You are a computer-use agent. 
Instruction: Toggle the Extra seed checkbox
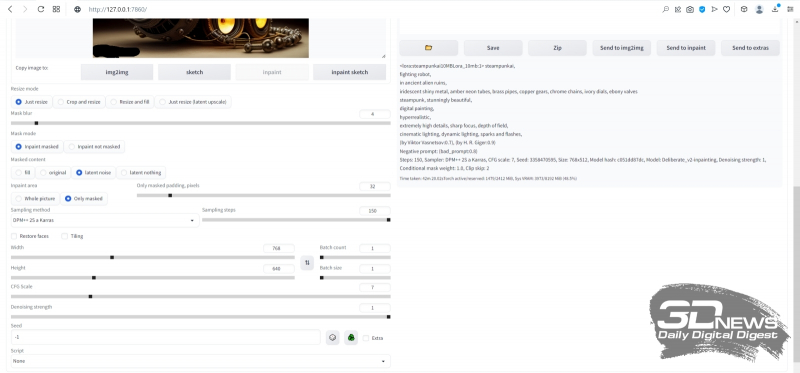(365, 338)
